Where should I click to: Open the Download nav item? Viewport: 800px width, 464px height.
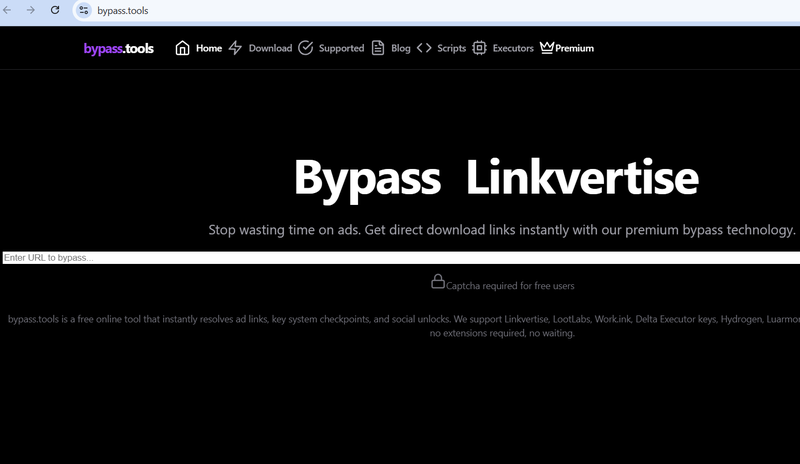click(x=270, y=48)
